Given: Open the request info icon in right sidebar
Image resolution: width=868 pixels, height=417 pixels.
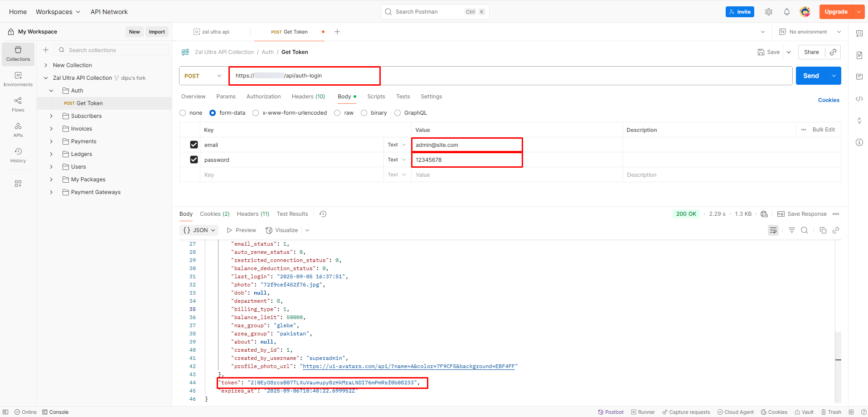Looking at the screenshot, I should (x=859, y=142).
